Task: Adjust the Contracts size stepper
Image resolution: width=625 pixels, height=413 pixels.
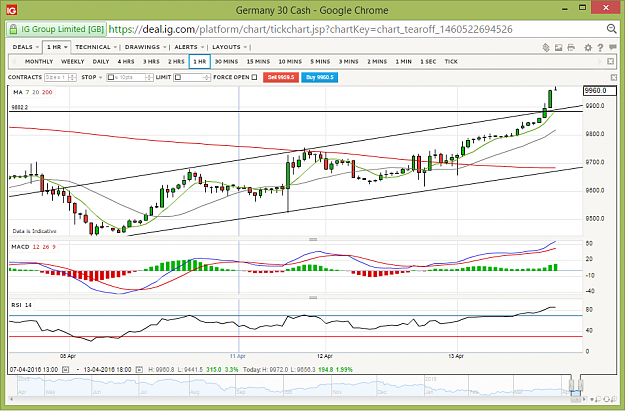Action: pyautogui.click(x=73, y=77)
